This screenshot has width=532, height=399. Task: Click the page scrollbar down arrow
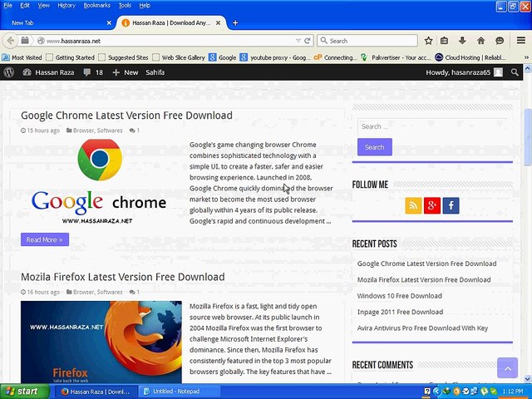528,379
